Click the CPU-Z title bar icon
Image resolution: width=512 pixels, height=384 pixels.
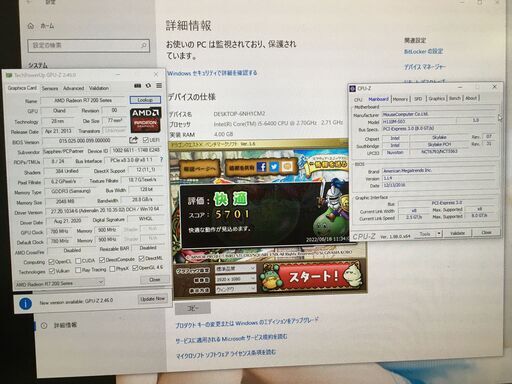(352, 88)
